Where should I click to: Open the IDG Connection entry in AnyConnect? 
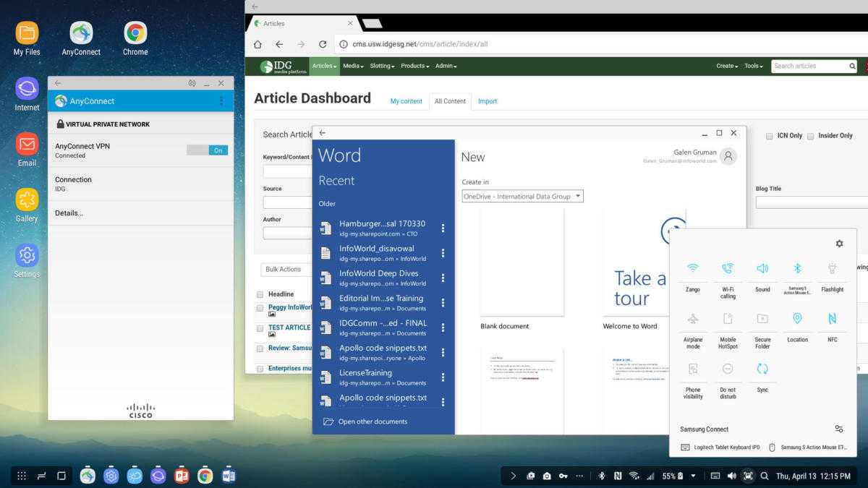[x=140, y=184]
